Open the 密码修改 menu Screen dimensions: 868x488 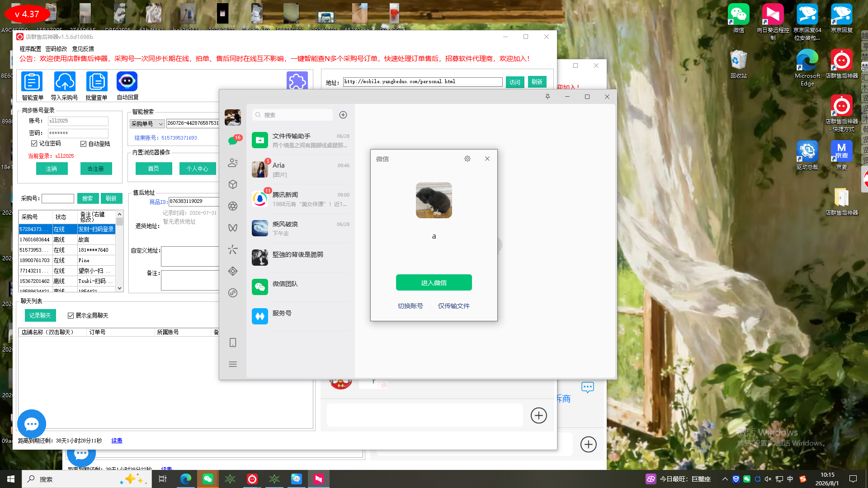[56, 49]
